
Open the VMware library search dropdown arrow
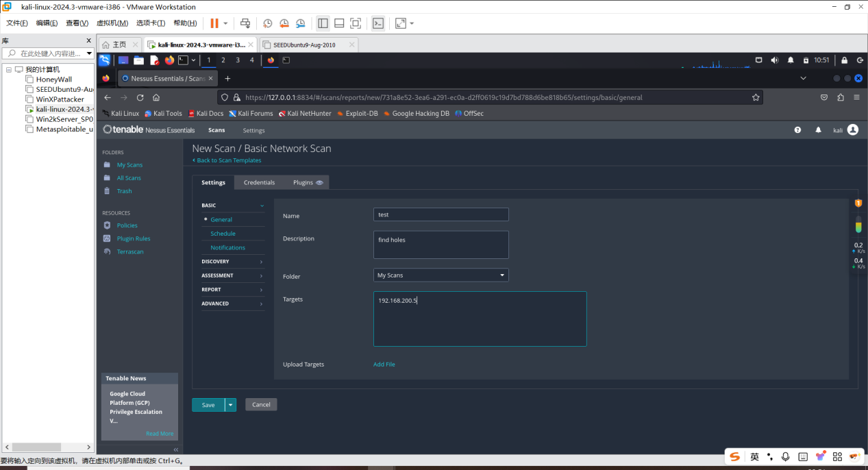89,53
